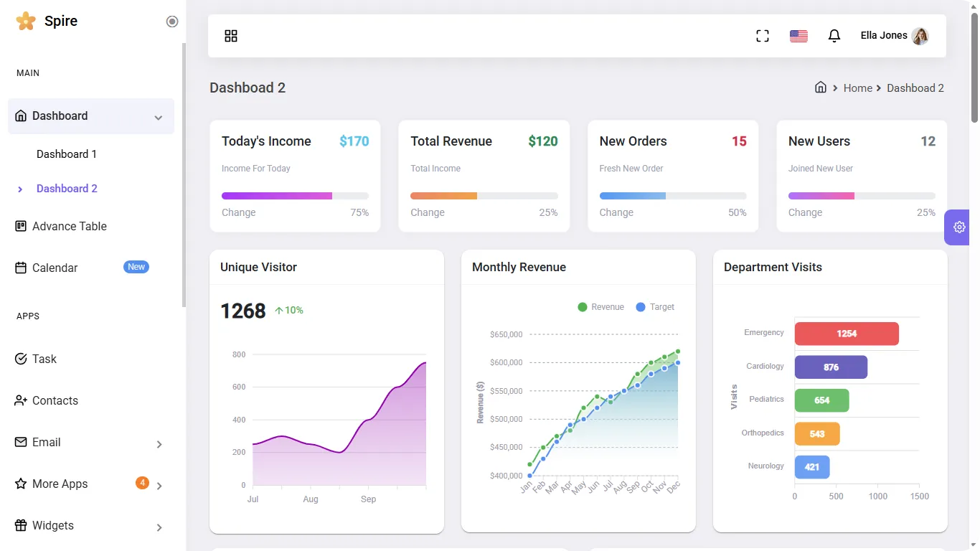Expand the Email sidebar submenu
980x551 pixels.
tap(159, 443)
